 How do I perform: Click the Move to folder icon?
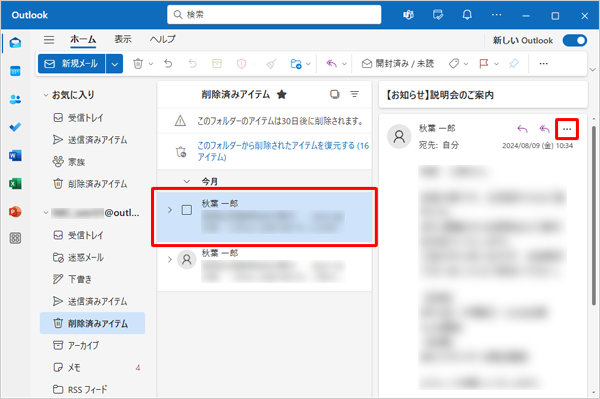point(296,64)
